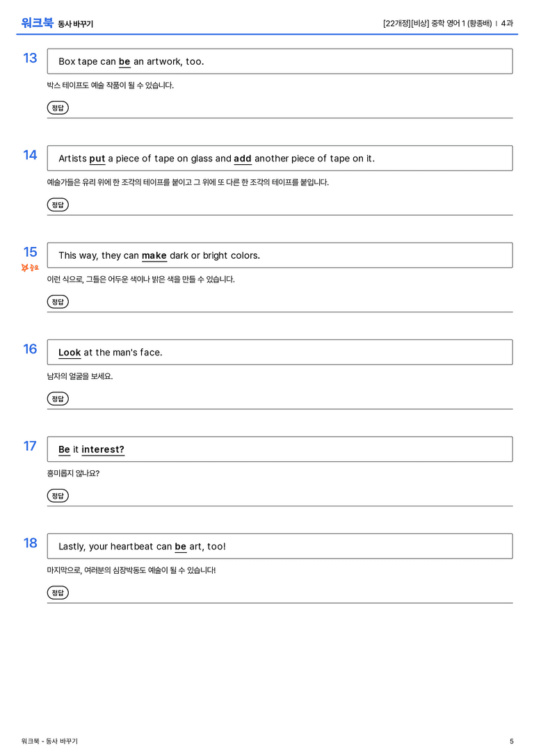
Task: Click the page number 5 in the footer
Action: 511,741
